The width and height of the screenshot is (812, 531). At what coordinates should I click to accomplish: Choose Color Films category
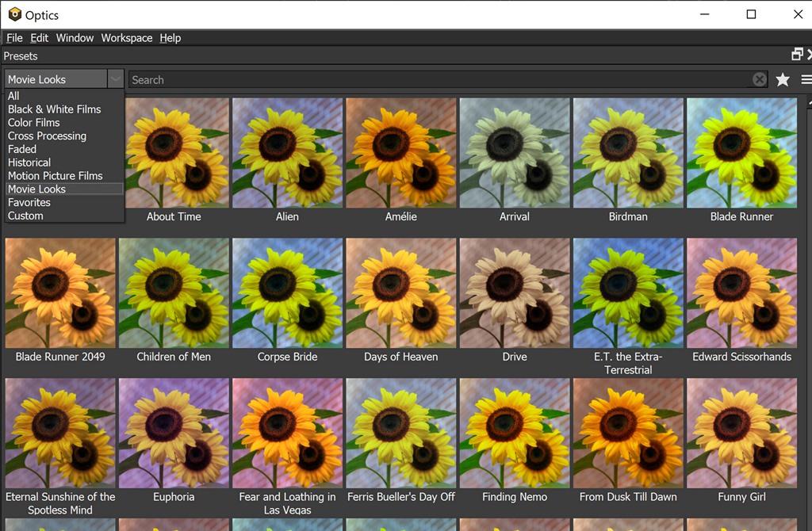64,123
